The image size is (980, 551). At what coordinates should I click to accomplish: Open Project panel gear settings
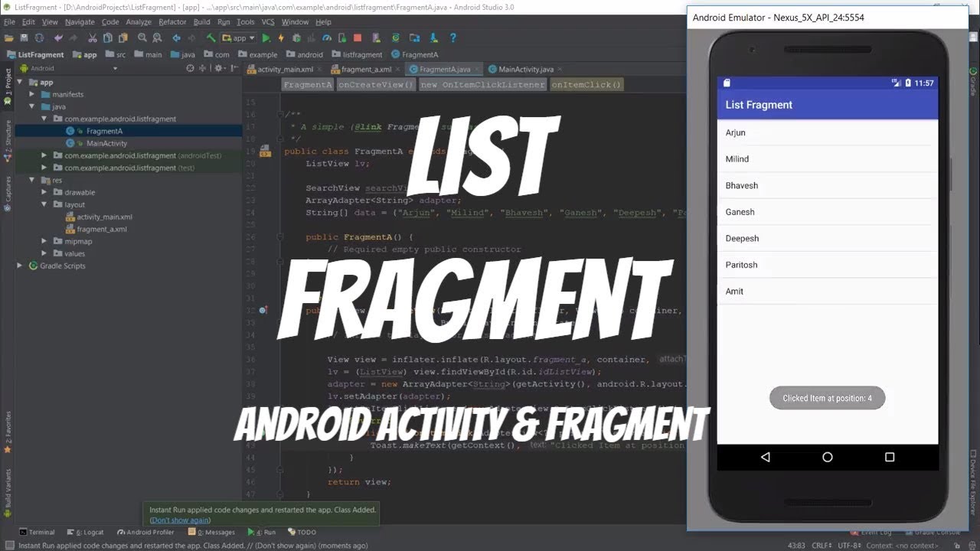[219, 68]
